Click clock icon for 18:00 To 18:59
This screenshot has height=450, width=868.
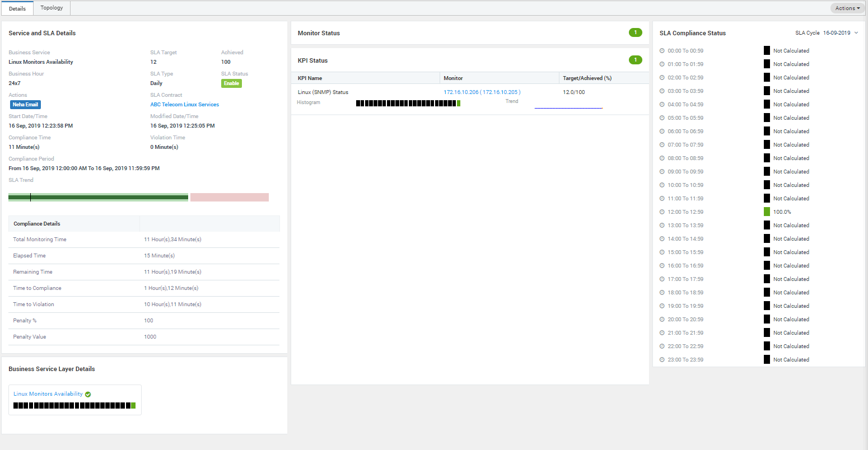662,293
